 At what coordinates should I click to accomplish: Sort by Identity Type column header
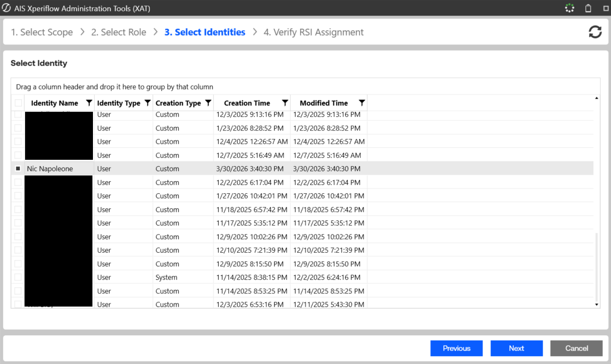pyautogui.click(x=119, y=103)
